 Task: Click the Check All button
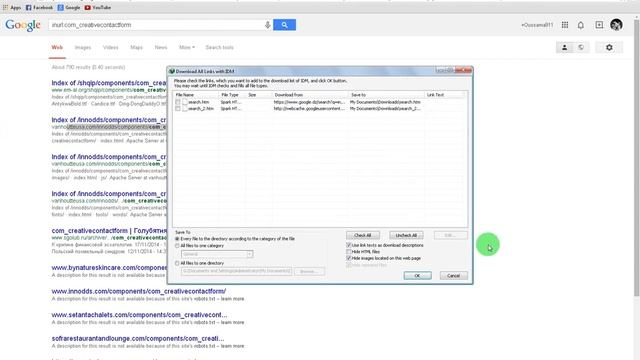click(x=363, y=235)
